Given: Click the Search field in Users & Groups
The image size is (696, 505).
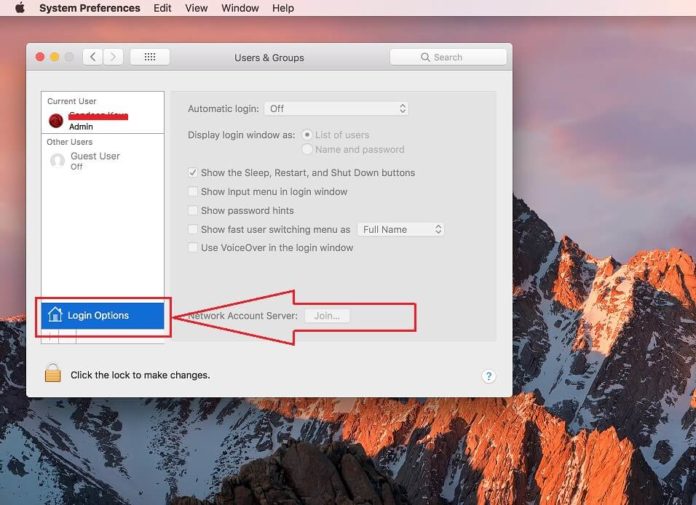Looking at the screenshot, I should 448,57.
